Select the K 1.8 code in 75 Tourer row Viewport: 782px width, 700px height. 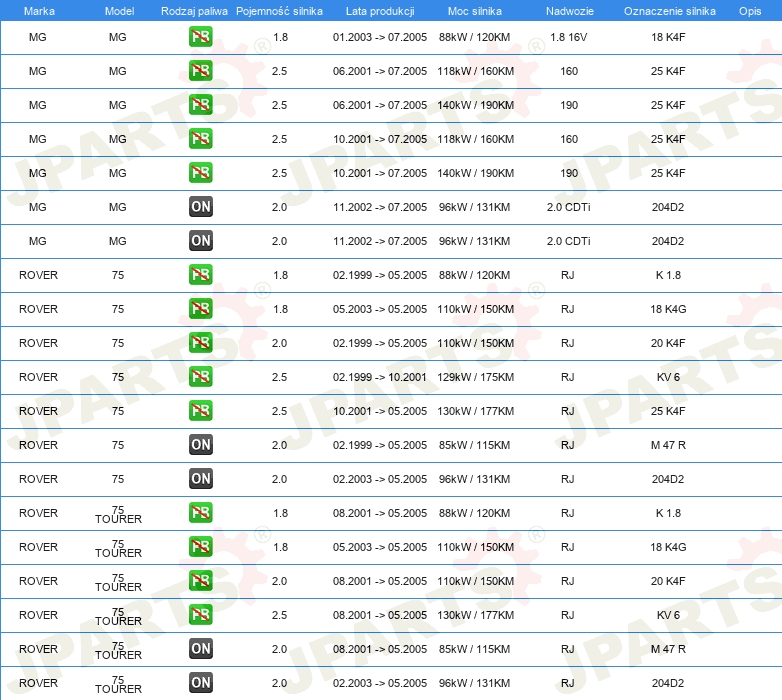pos(668,513)
